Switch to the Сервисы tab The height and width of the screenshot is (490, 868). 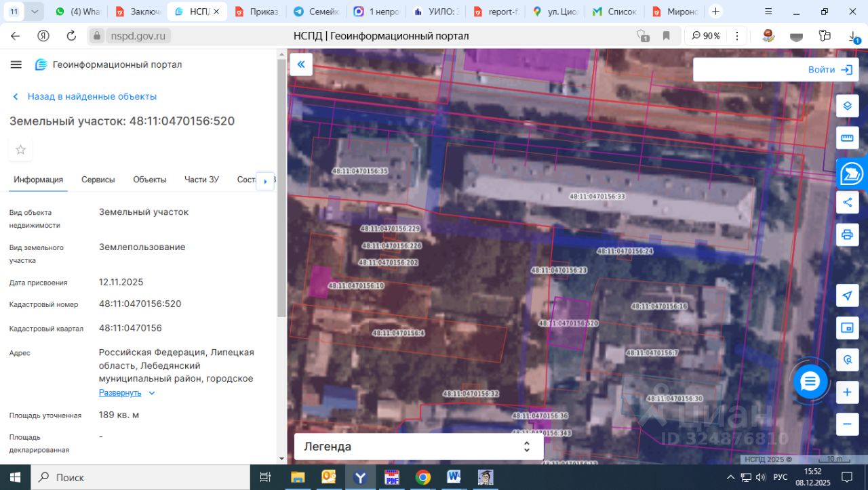tap(98, 180)
